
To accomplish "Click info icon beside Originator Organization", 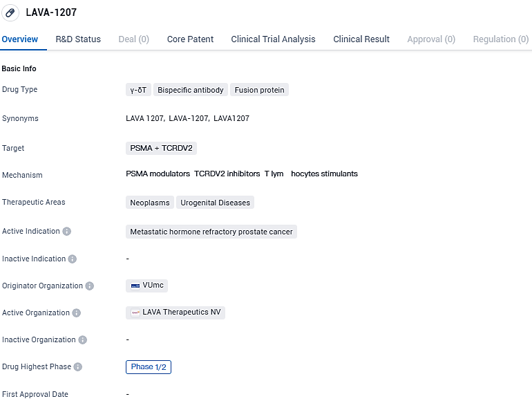I will coord(90,286).
